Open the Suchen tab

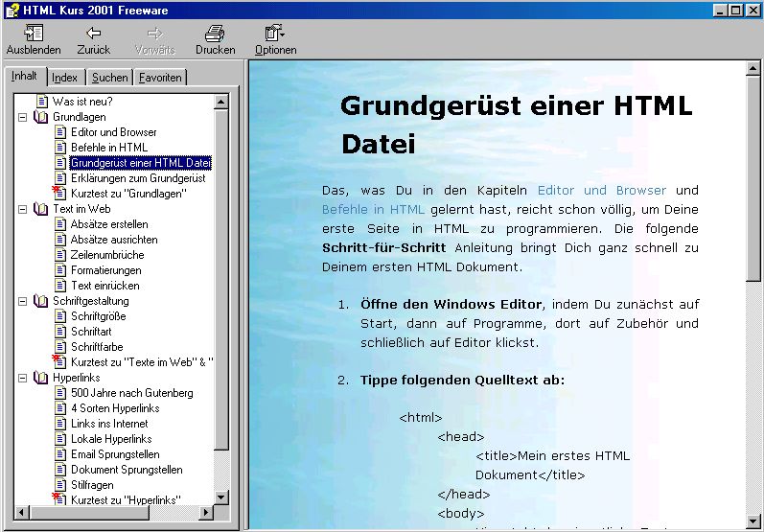pyautogui.click(x=109, y=78)
